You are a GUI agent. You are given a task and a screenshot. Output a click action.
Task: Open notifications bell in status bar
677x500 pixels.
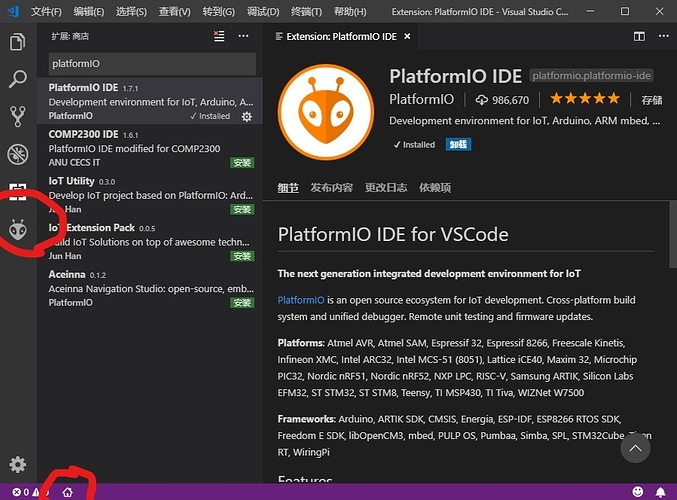661,492
